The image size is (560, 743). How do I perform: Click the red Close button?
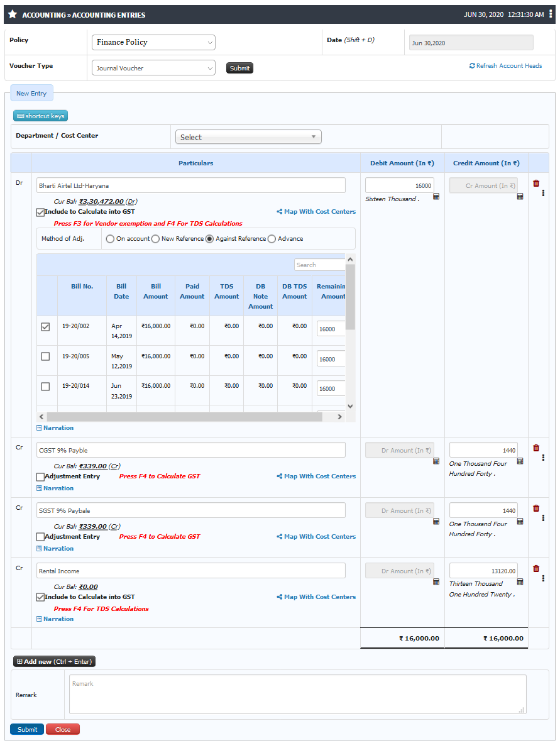click(x=63, y=729)
